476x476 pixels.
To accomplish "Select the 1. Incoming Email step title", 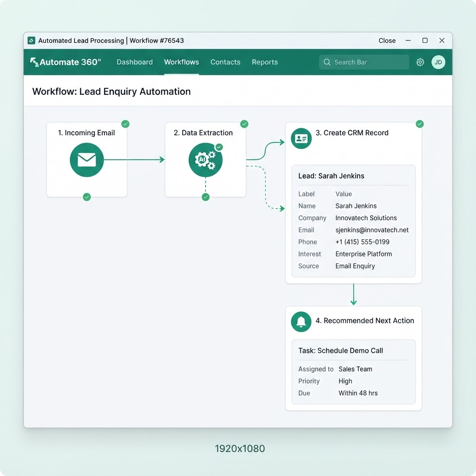I will pos(86,132).
